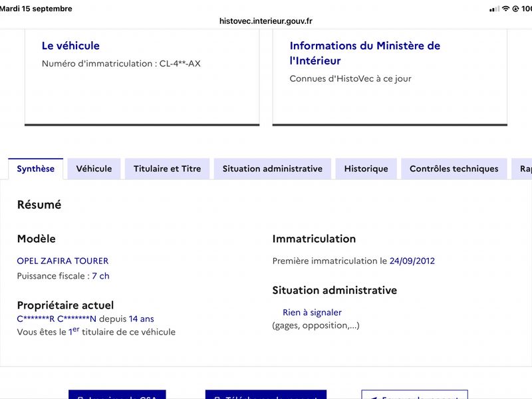The height and width of the screenshot is (399, 532).
Task: Click the 24/09/2012 first registration date
Action: 412,261
